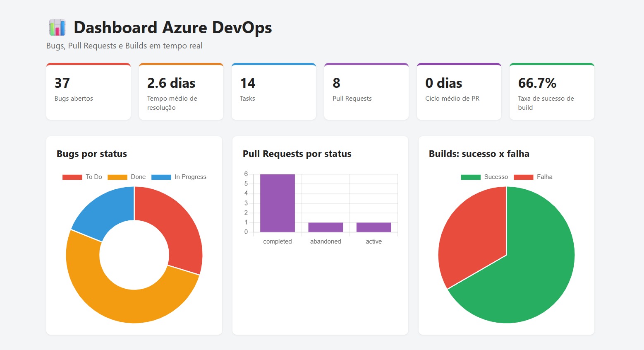Click the completed bar in Pull Requests chart
The width and height of the screenshot is (644, 350).
click(x=278, y=203)
